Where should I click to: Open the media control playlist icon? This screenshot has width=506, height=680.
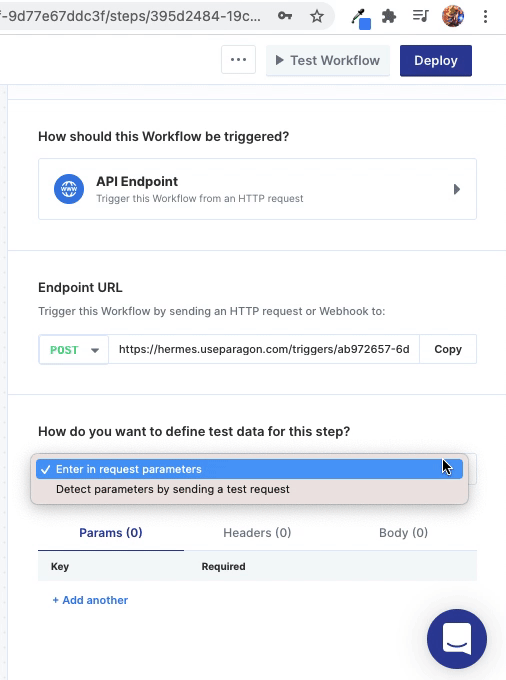pyautogui.click(x=420, y=16)
